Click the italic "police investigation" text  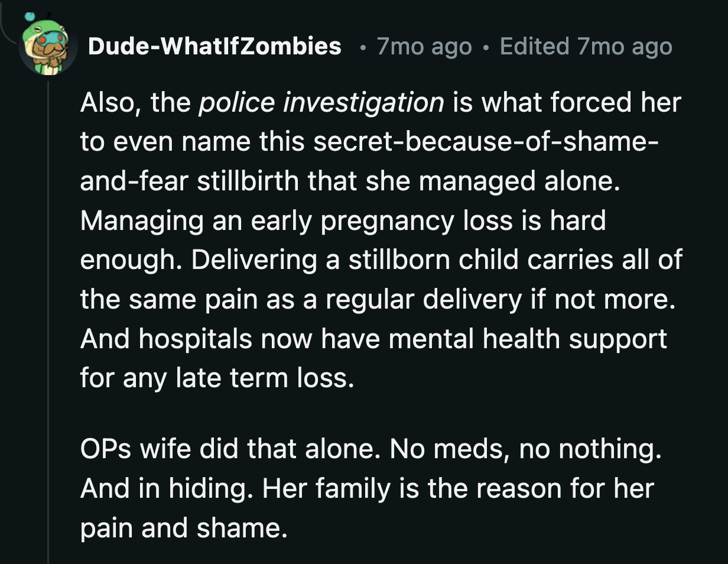pyautogui.click(x=321, y=103)
